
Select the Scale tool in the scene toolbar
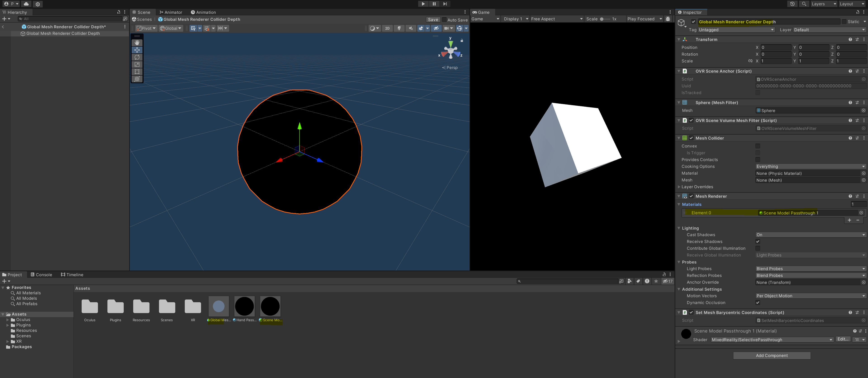coord(137,64)
